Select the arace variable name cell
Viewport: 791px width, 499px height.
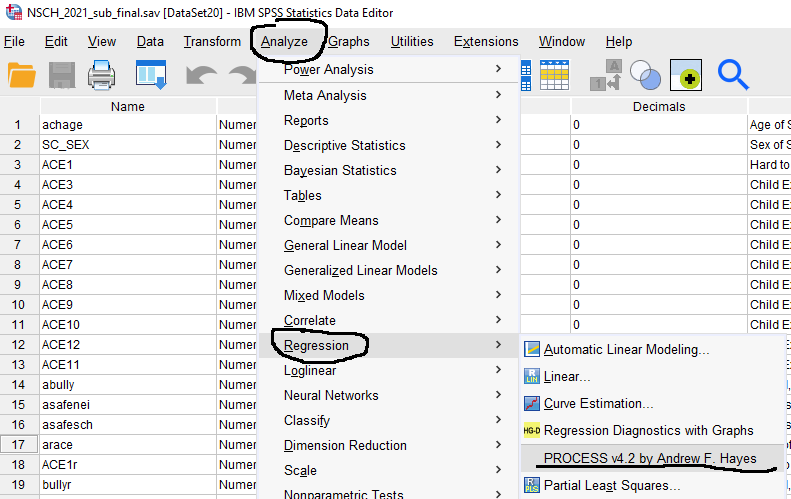(128, 445)
